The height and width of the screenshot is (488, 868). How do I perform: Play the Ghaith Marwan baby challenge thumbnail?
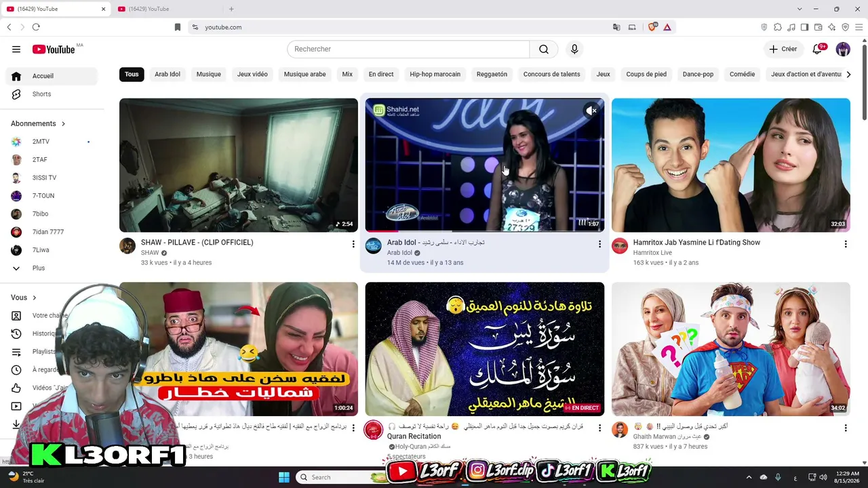(731, 349)
